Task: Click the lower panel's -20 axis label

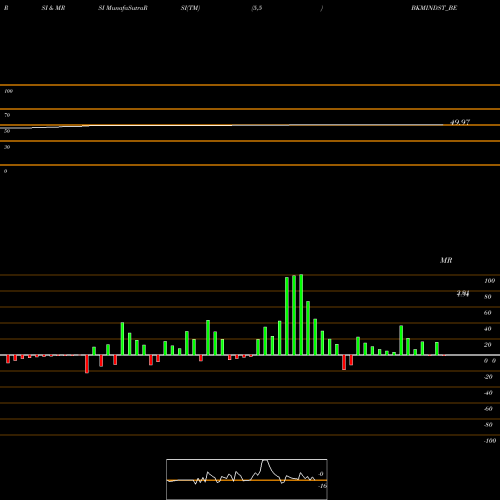Action: (x=488, y=377)
